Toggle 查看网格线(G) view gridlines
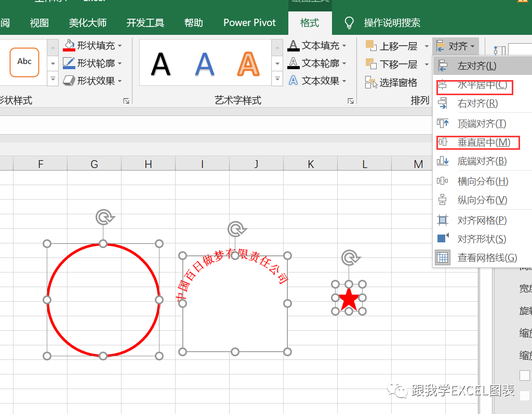 [482, 258]
